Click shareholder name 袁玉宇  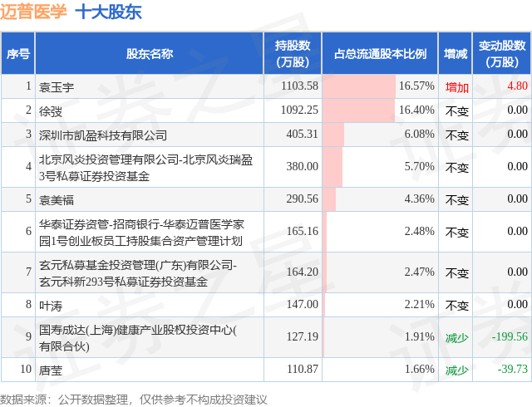coord(57,87)
